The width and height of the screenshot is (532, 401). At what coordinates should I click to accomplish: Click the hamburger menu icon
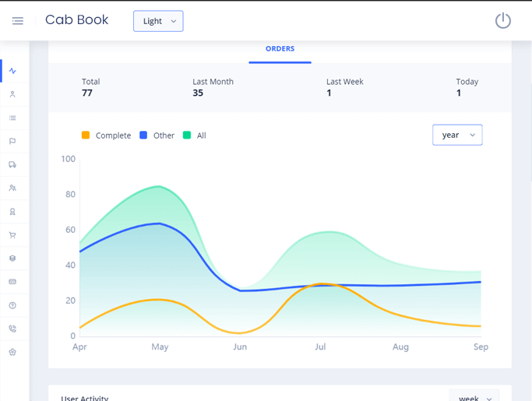click(17, 21)
